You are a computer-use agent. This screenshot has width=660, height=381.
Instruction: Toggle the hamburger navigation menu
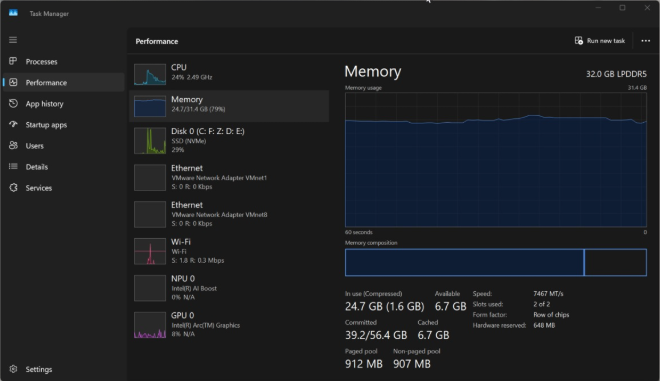point(13,40)
